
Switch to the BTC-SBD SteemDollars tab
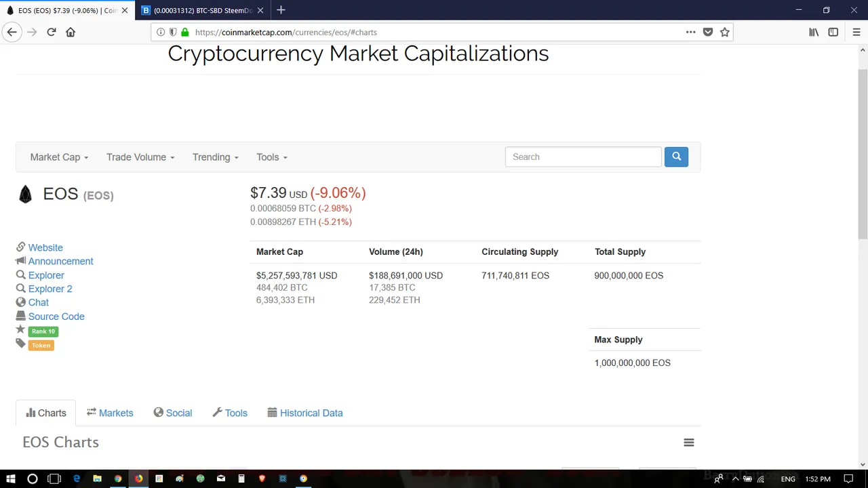(x=203, y=10)
